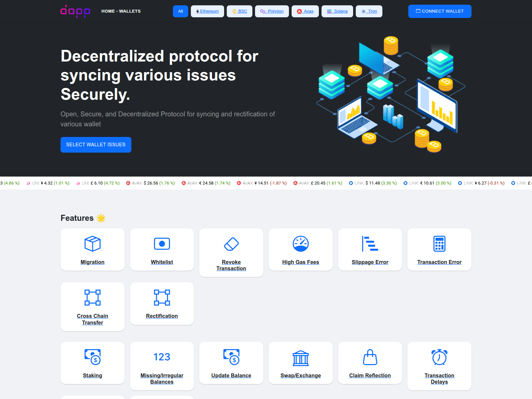Click the Whitelist record icon
Viewport: 532px width, 399px height.
pyautogui.click(x=162, y=244)
